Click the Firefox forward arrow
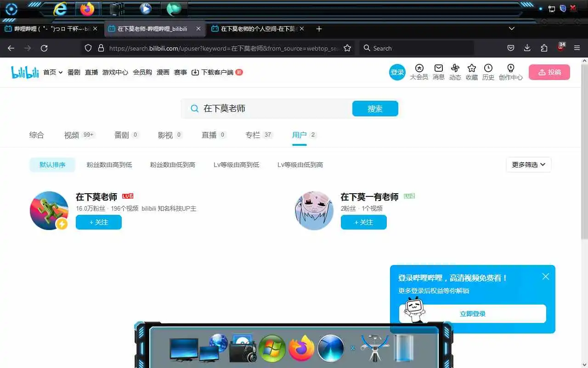Screen dimensions: 588x368 28,48
